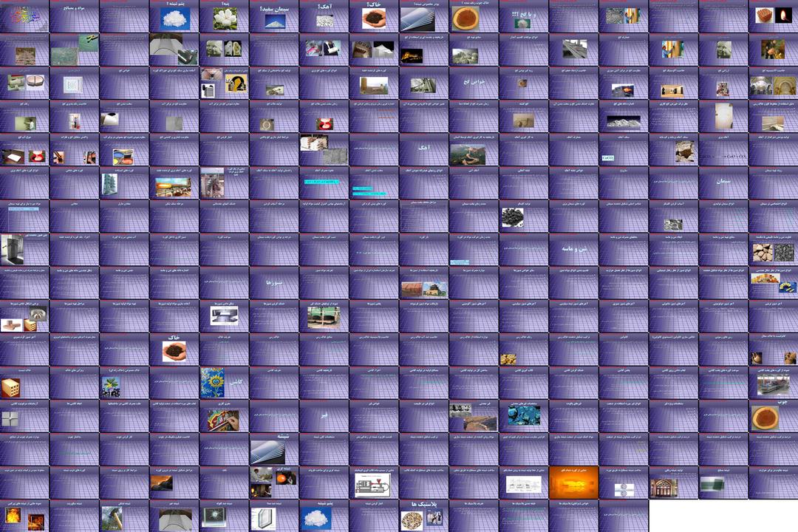Select the 'مواد و مصالح' title slide
This screenshot has height=532, width=798.
(75, 16)
